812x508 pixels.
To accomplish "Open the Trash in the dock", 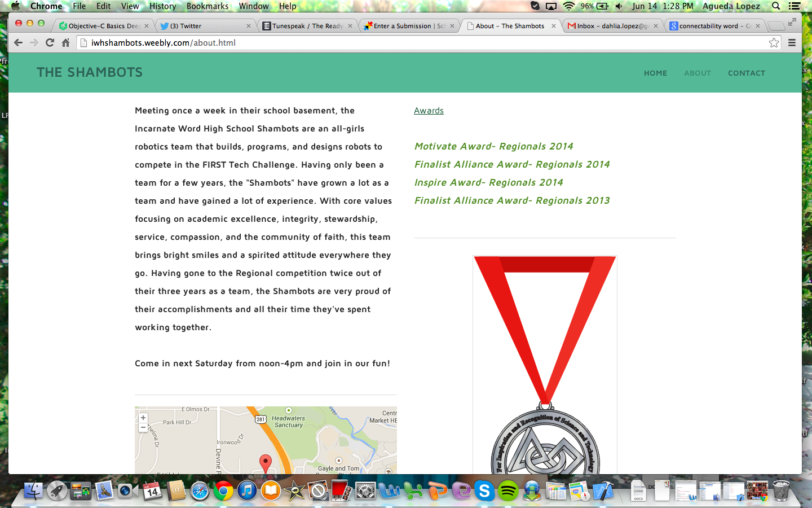I will [781, 491].
